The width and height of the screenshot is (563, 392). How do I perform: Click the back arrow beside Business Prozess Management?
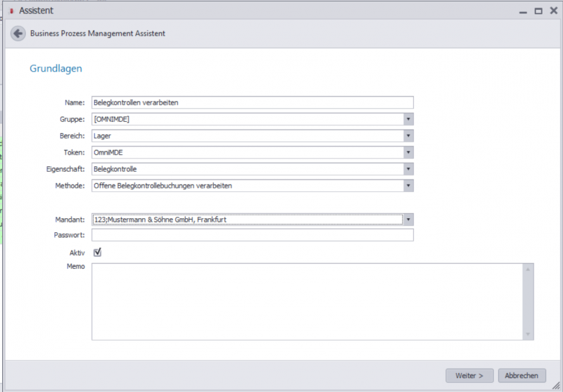coord(18,33)
